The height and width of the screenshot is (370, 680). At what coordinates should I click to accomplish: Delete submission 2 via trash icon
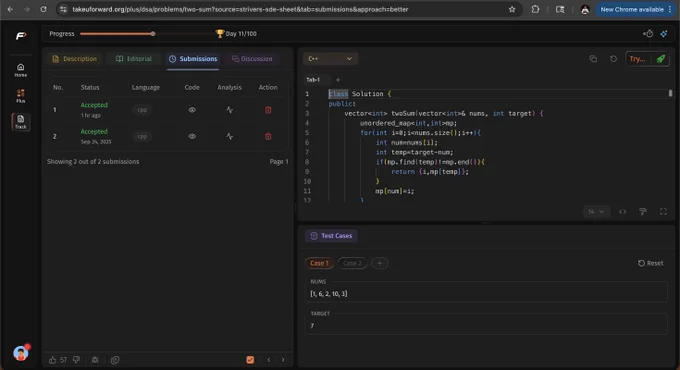point(268,136)
